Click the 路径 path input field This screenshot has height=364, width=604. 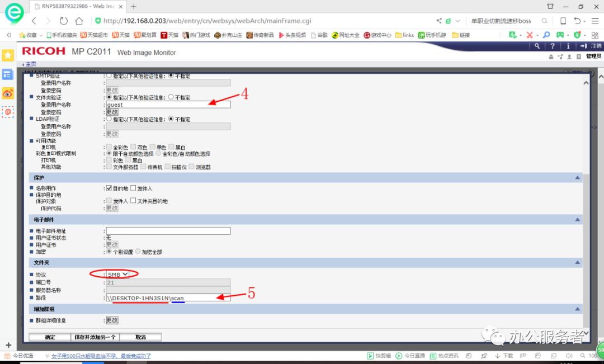[168, 298]
